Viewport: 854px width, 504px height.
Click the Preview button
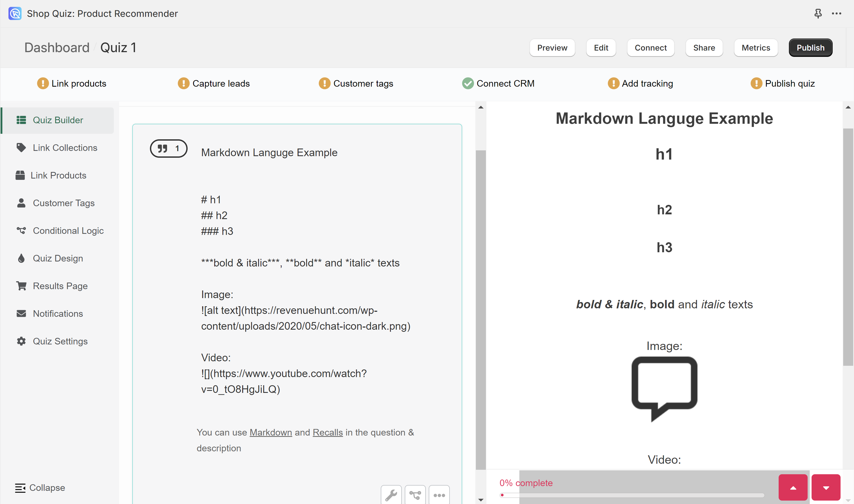[x=552, y=48]
